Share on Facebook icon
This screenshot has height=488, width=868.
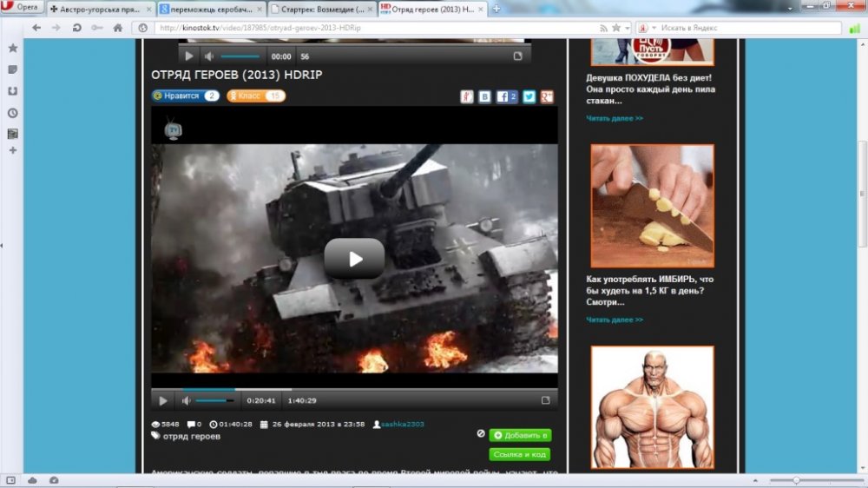click(507, 97)
